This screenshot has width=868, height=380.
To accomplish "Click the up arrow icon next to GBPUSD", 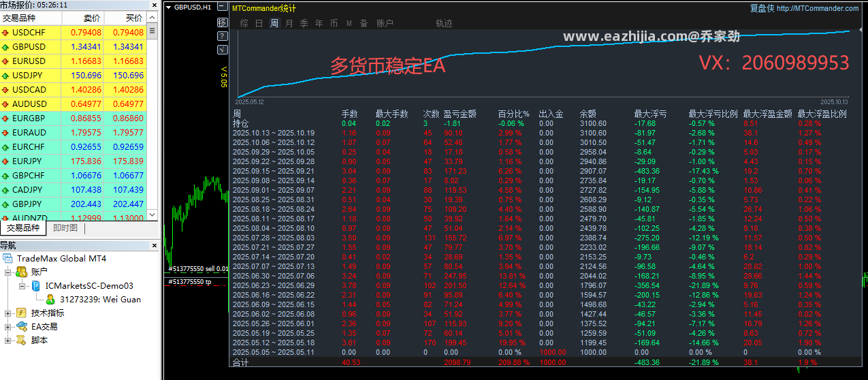I will tap(6, 47).
